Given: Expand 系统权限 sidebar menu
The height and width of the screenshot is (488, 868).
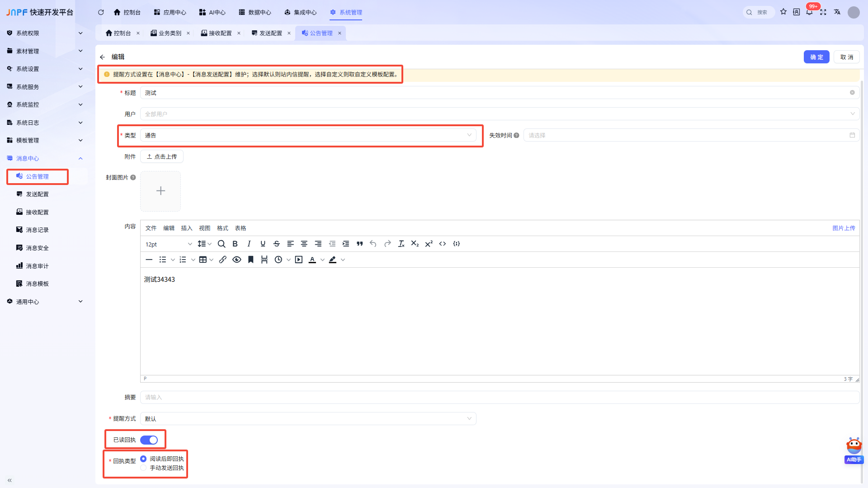Looking at the screenshot, I should 45,33.
